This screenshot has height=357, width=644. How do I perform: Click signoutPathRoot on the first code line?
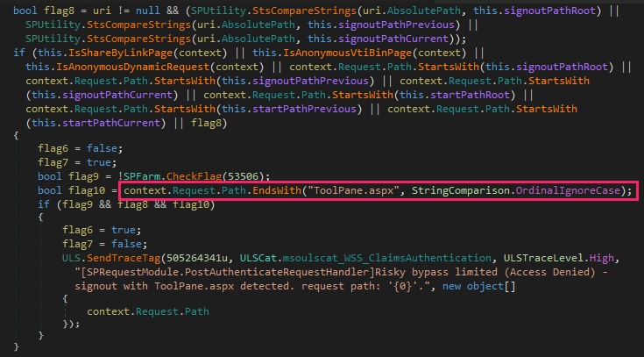(x=549, y=11)
